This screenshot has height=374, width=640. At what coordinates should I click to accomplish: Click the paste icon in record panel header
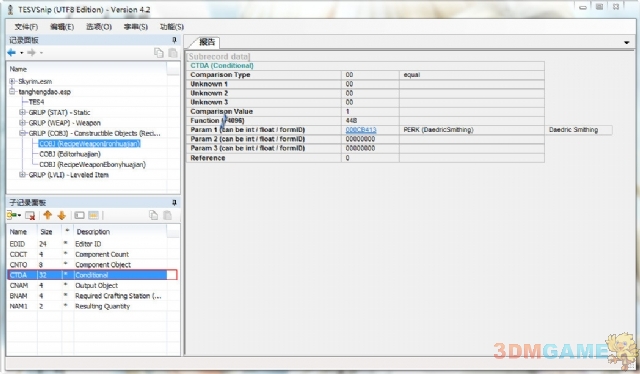coord(173,52)
